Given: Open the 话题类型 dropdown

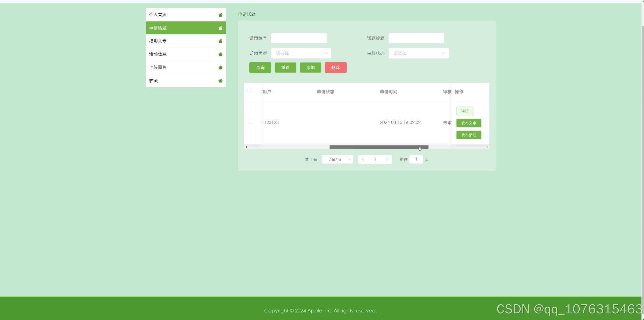Looking at the screenshot, I should [x=301, y=53].
